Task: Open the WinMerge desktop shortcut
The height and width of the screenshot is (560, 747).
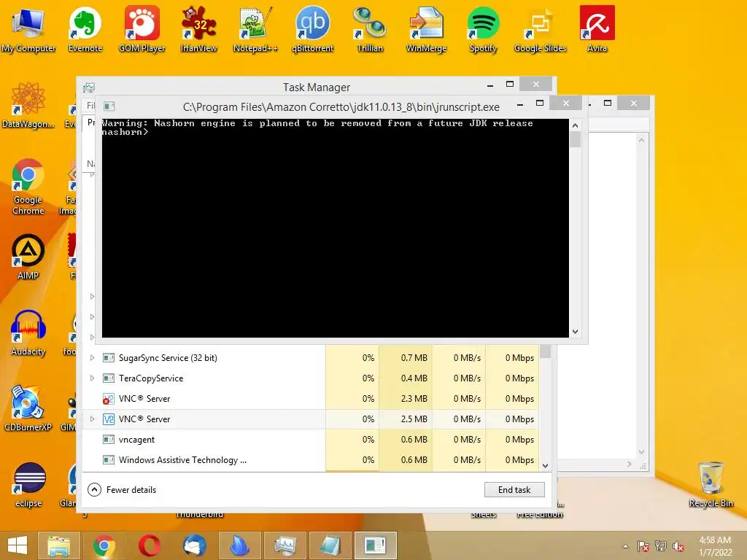Action: [x=426, y=29]
